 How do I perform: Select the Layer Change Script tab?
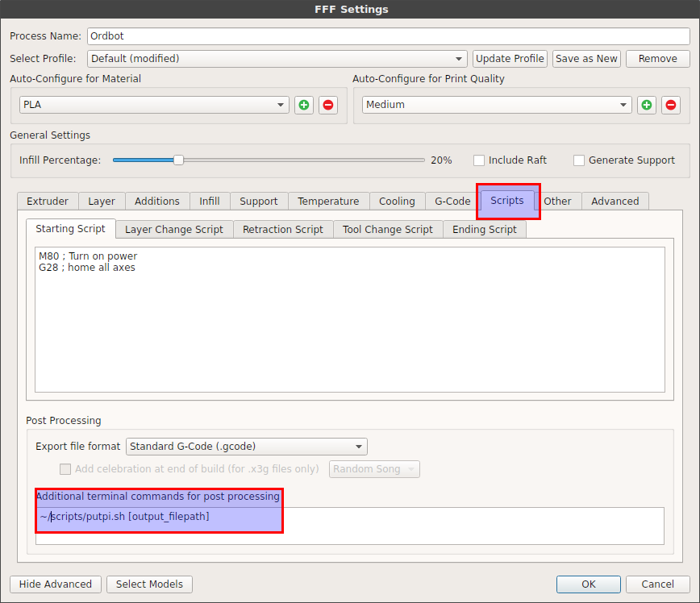(x=173, y=229)
